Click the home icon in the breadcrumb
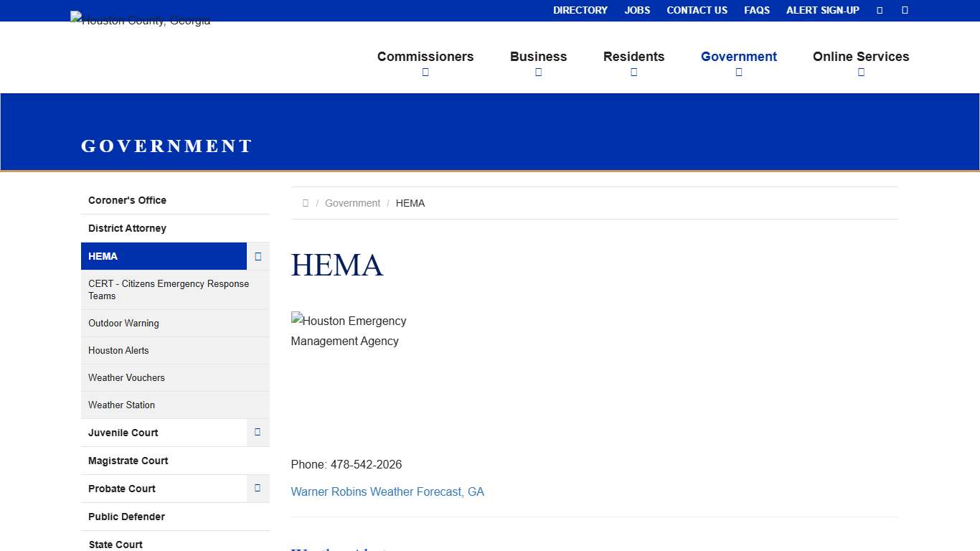This screenshot has width=980, height=551. coord(305,203)
